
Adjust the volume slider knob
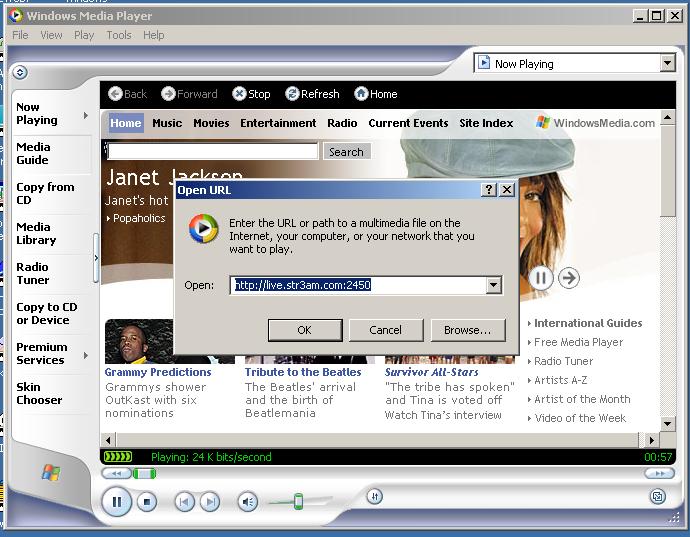tap(298, 501)
